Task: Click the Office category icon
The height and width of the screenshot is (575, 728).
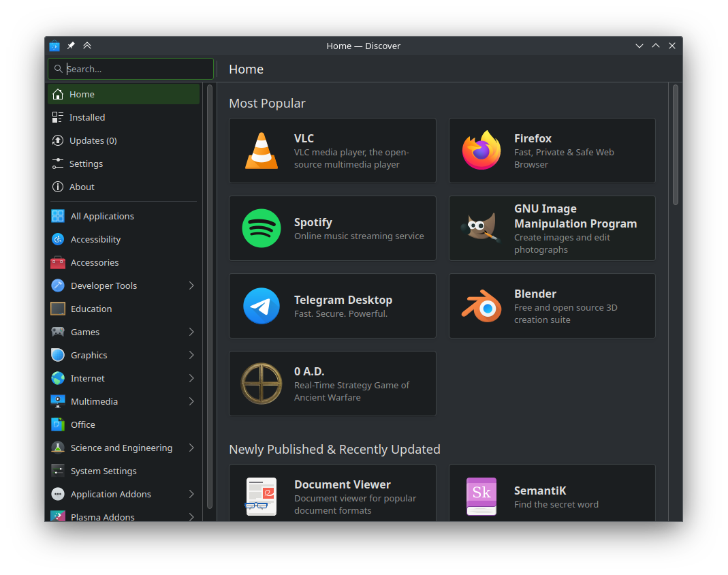Action: (x=58, y=424)
